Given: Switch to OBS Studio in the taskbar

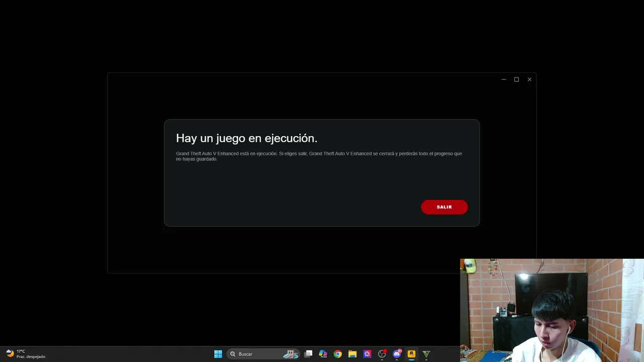Looking at the screenshot, I should coord(382,354).
